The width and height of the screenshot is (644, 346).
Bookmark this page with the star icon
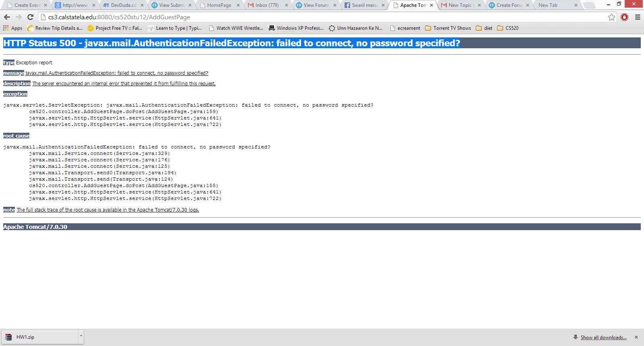coord(611,17)
